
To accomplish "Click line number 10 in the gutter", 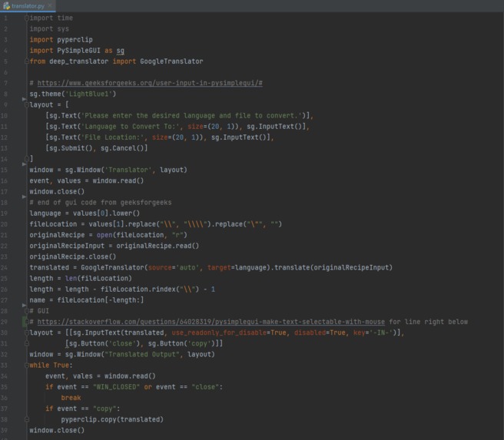I will [4, 116].
